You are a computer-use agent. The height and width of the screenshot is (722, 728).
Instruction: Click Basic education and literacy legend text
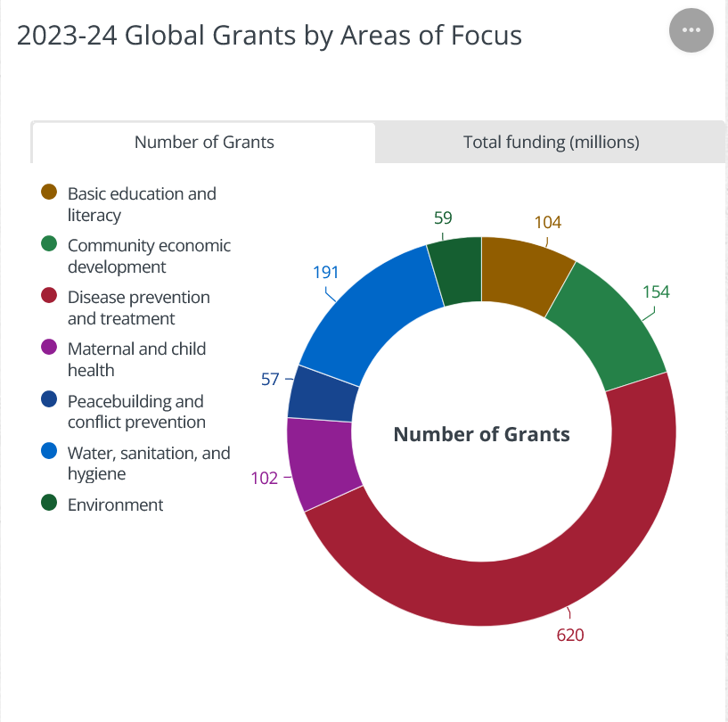click(x=142, y=204)
